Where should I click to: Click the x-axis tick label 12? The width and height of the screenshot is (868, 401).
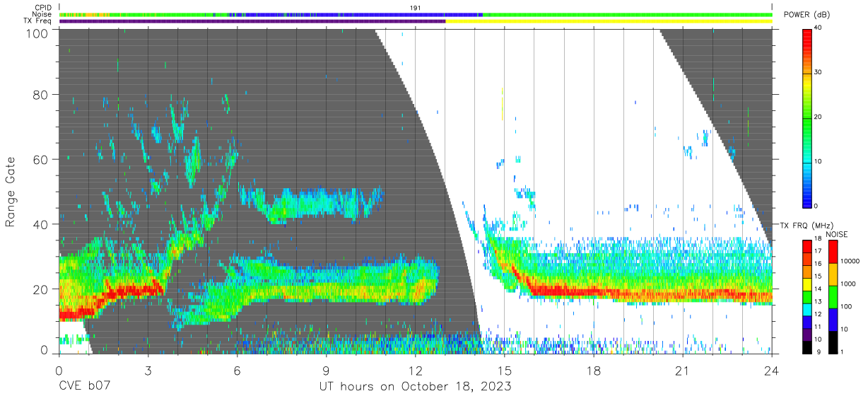pos(415,371)
